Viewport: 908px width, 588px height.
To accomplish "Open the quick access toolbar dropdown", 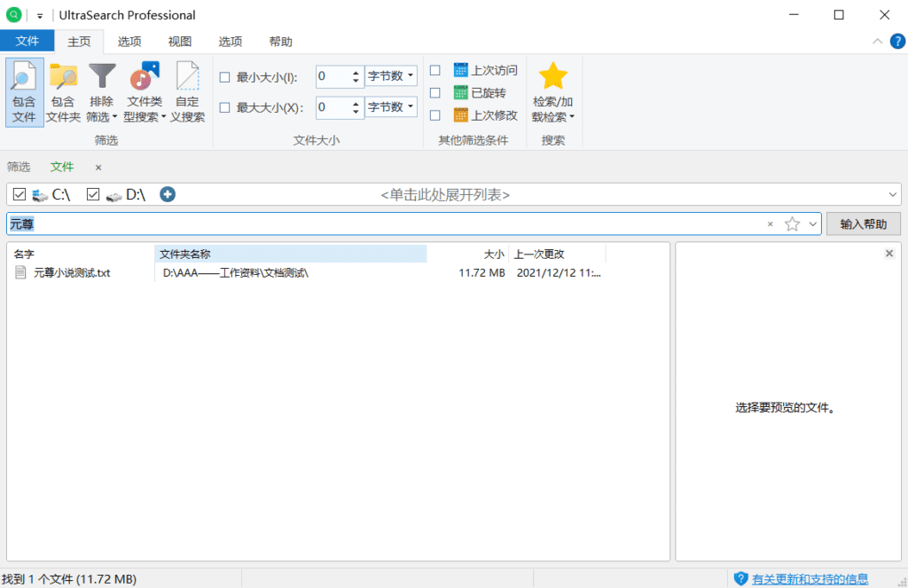I will [x=39, y=16].
